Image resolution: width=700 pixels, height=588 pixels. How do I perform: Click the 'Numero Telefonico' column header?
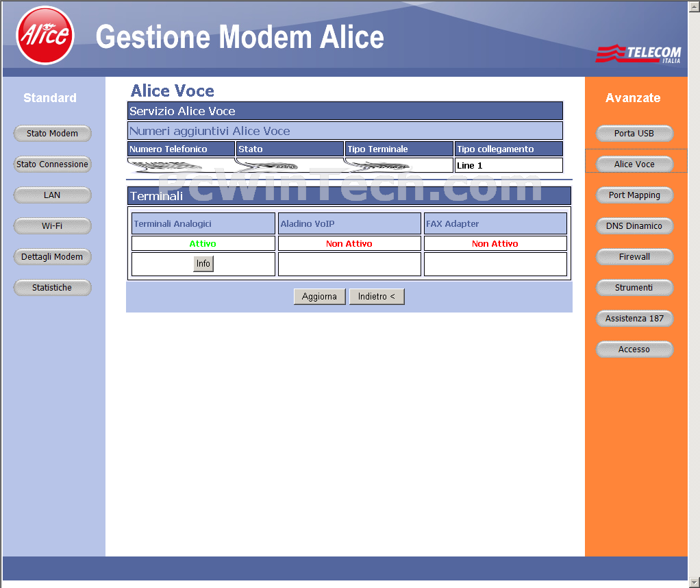click(x=181, y=149)
